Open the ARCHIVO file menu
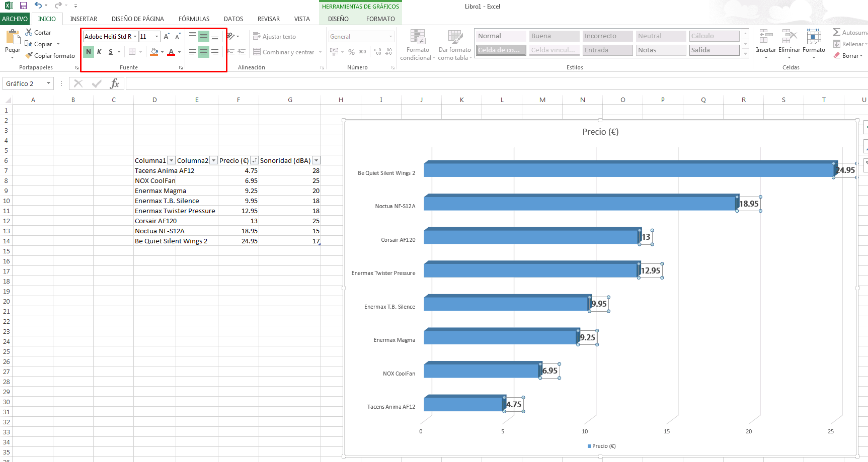Screen dimensions: 868x462 [15, 19]
